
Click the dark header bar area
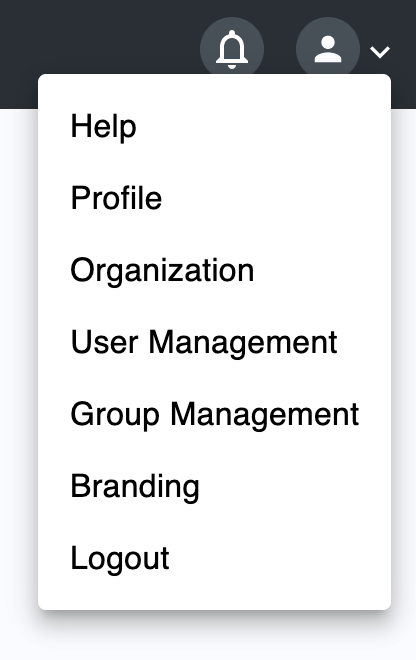(x=101, y=36)
